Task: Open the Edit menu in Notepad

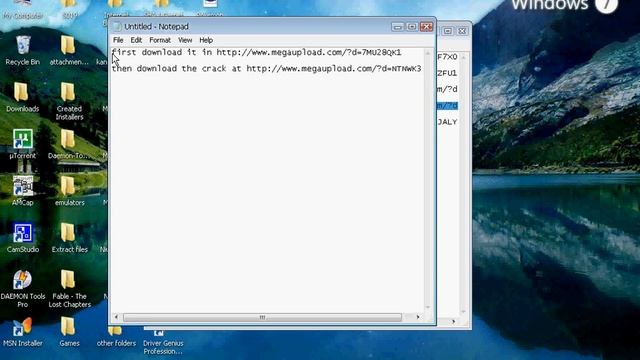Action: point(136,40)
